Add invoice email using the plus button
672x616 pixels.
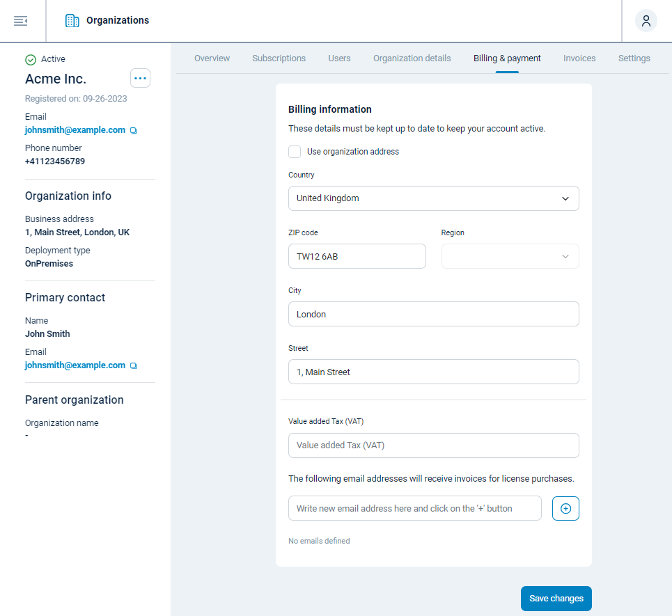565,508
